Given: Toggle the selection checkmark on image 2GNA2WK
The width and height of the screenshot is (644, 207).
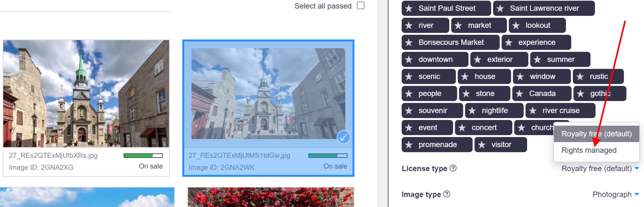Looking at the screenshot, I should pyautogui.click(x=344, y=137).
